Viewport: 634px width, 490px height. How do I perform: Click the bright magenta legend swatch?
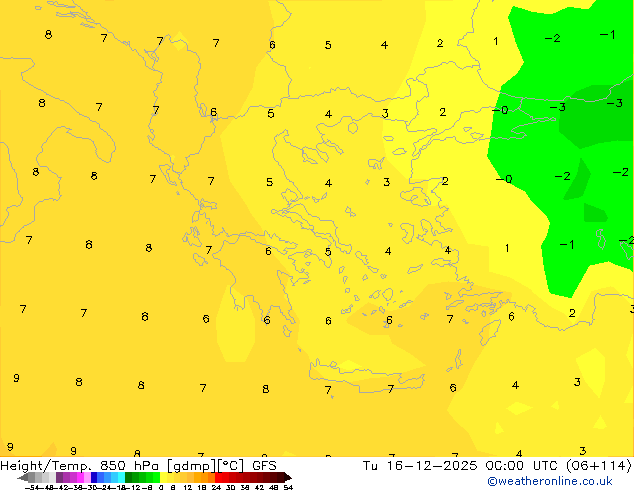(x=80, y=477)
